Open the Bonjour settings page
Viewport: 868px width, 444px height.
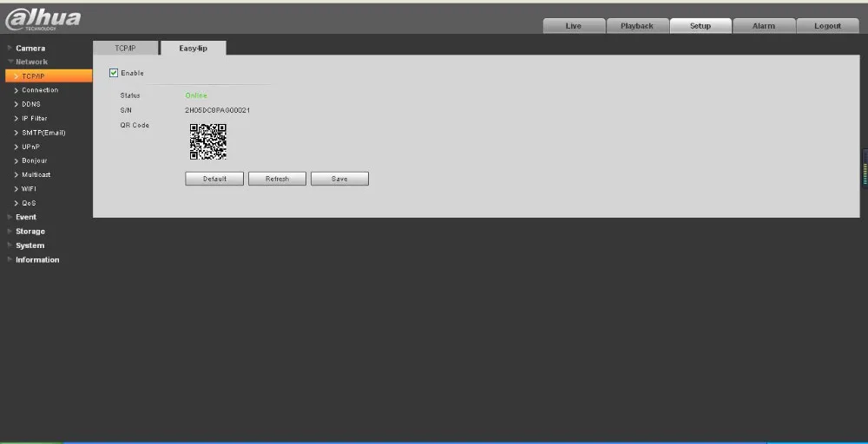pos(35,161)
